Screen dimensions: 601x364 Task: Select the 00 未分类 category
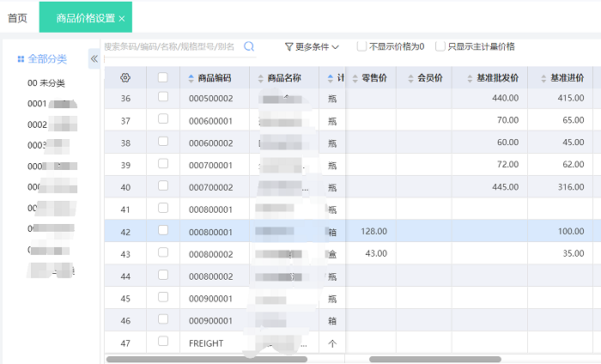tap(46, 82)
